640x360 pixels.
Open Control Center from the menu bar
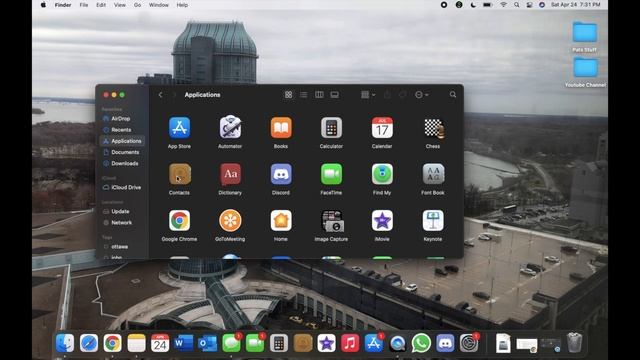coord(529,5)
